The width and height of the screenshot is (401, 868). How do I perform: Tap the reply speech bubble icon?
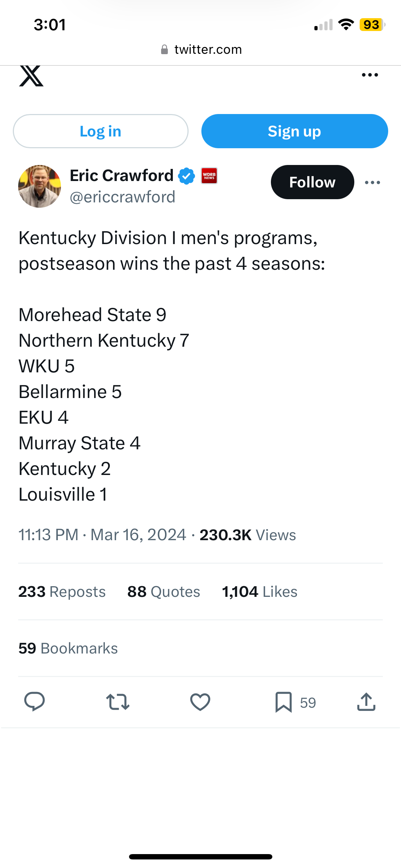(x=34, y=702)
